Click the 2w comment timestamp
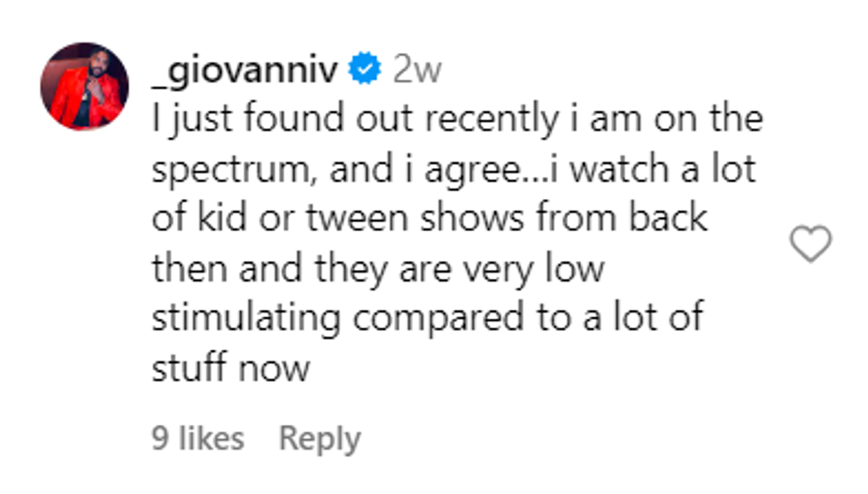The image size is (868, 494). coord(416,69)
